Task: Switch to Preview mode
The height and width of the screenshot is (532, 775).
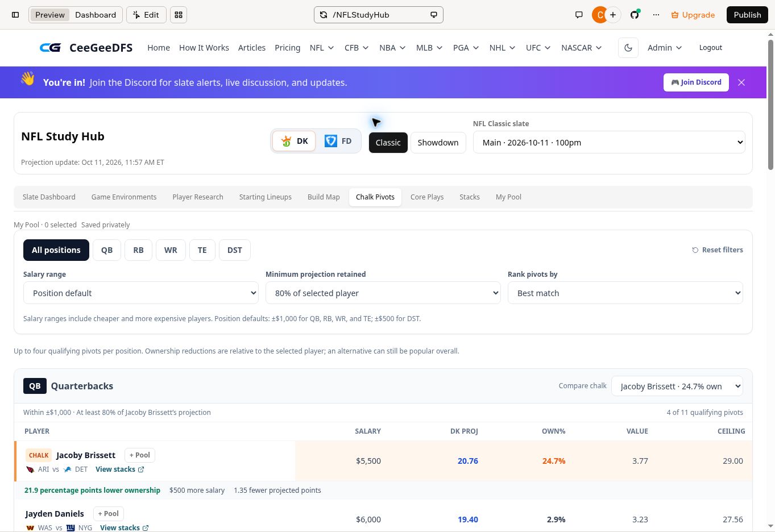Action: click(x=50, y=15)
